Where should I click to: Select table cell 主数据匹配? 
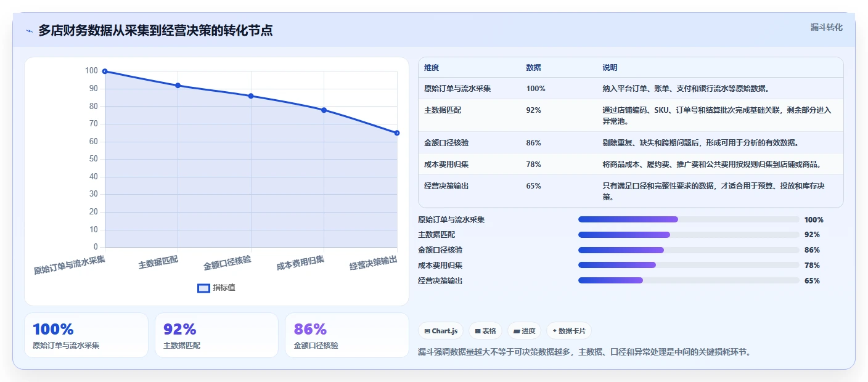click(x=443, y=110)
